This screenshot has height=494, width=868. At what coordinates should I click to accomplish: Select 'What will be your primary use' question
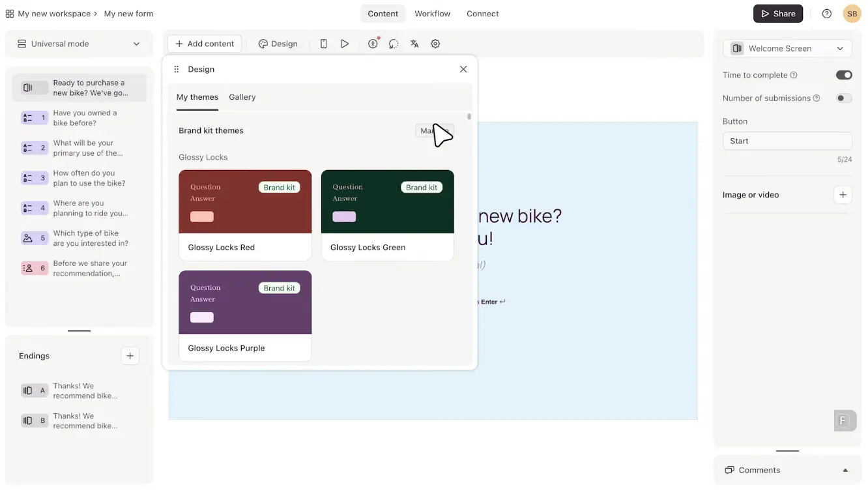79,148
